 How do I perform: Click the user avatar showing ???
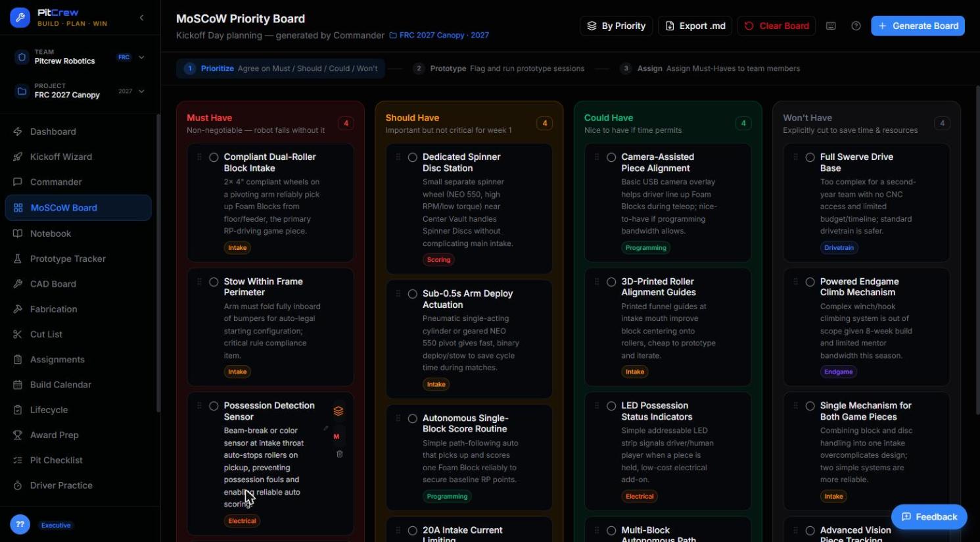pyautogui.click(x=20, y=524)
